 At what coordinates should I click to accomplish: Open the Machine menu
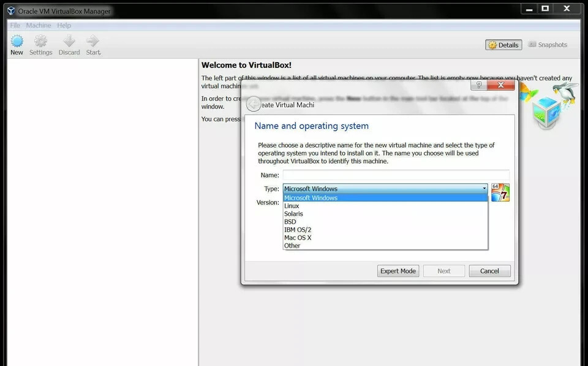tap(38, 25)
